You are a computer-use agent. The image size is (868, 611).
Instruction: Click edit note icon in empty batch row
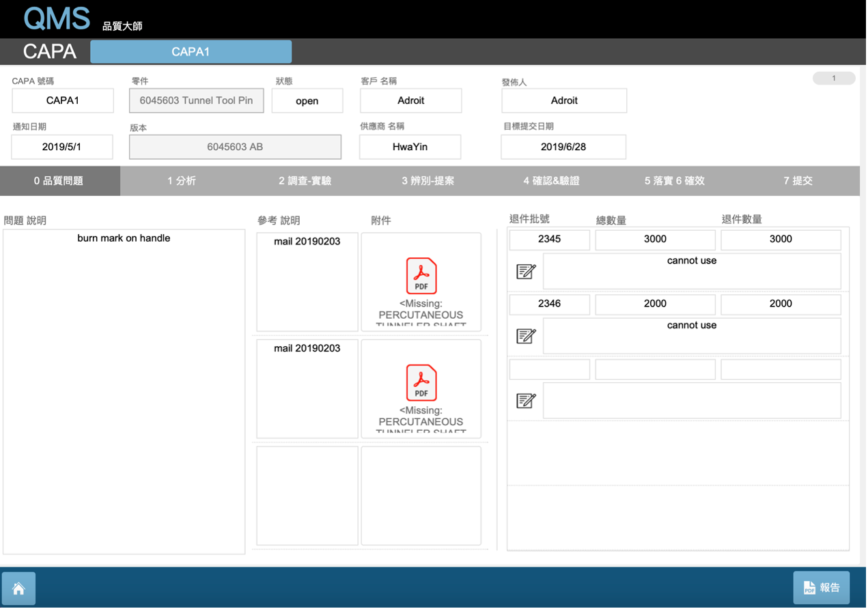526,401
